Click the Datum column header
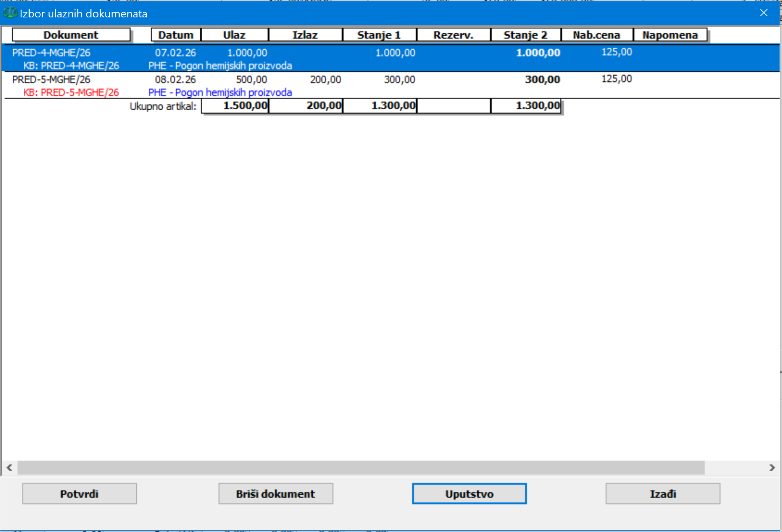The height and width of the screenshot is (532, 782). 176,35
